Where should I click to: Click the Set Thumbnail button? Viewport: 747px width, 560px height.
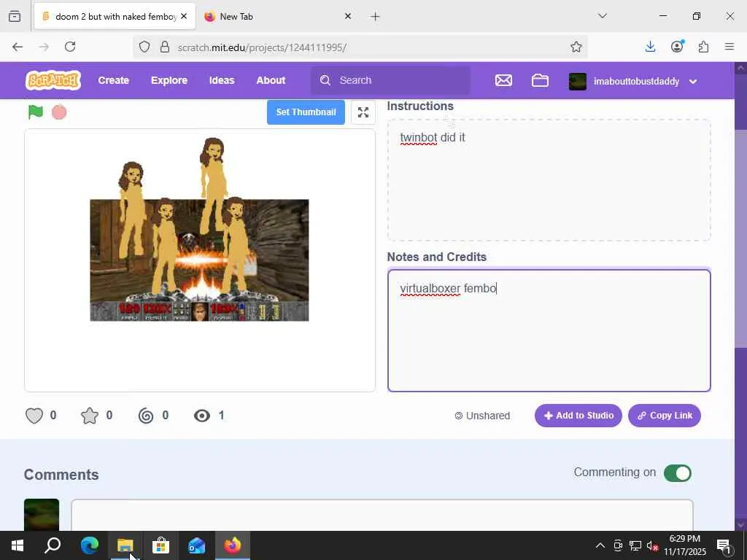click(x=306, y=112)
